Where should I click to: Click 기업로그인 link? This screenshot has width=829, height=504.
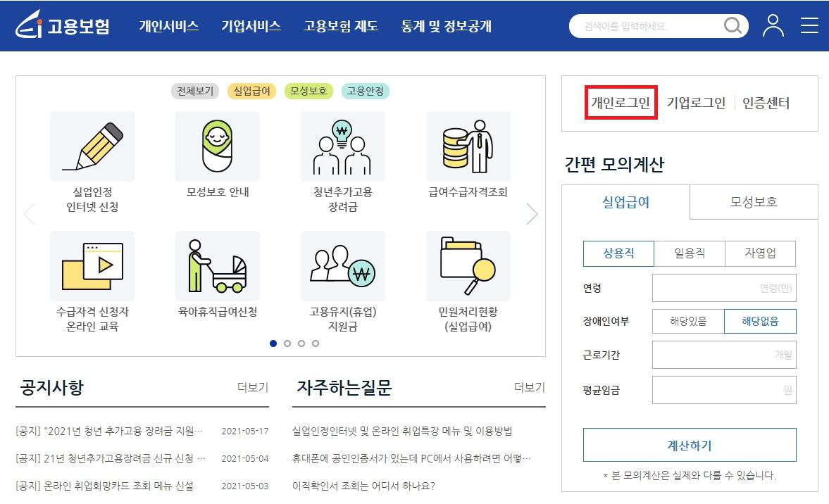pos(696,103)
